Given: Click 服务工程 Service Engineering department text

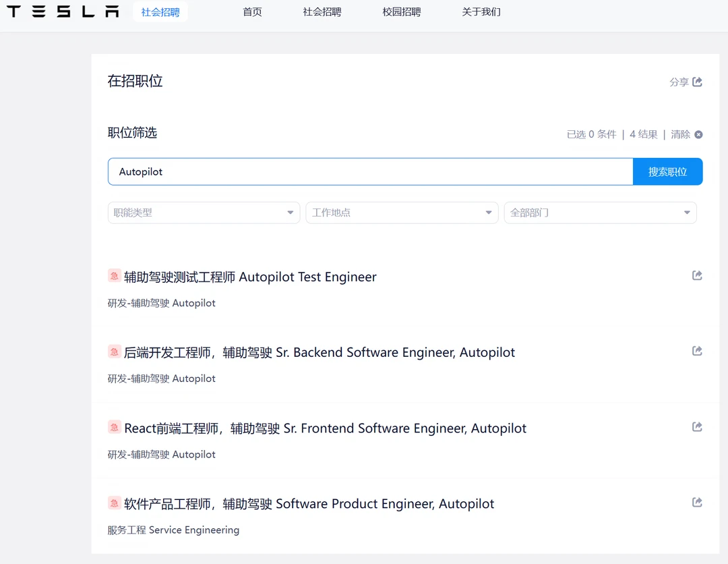Looking at the screenshot, I should pos(173,530).
